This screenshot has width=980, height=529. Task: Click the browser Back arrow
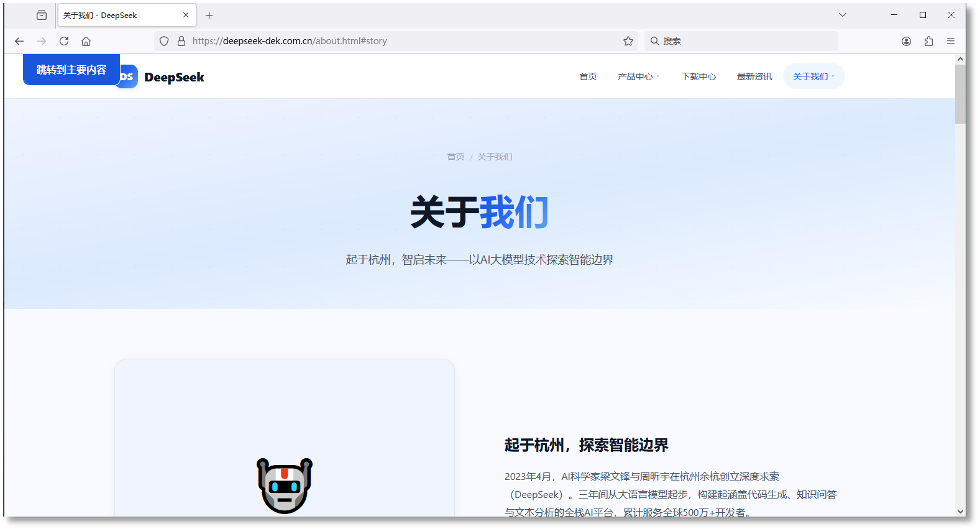coord(19,41)
